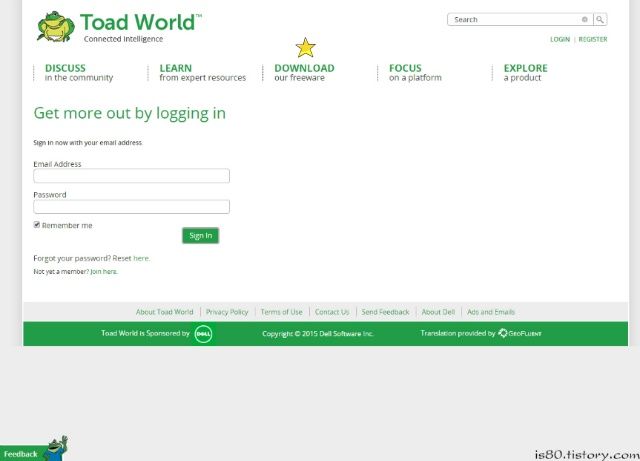The height and width of the screenshot is (461, 640).
Task: Click the Dell logo in the footer
Action: point(203,334)
